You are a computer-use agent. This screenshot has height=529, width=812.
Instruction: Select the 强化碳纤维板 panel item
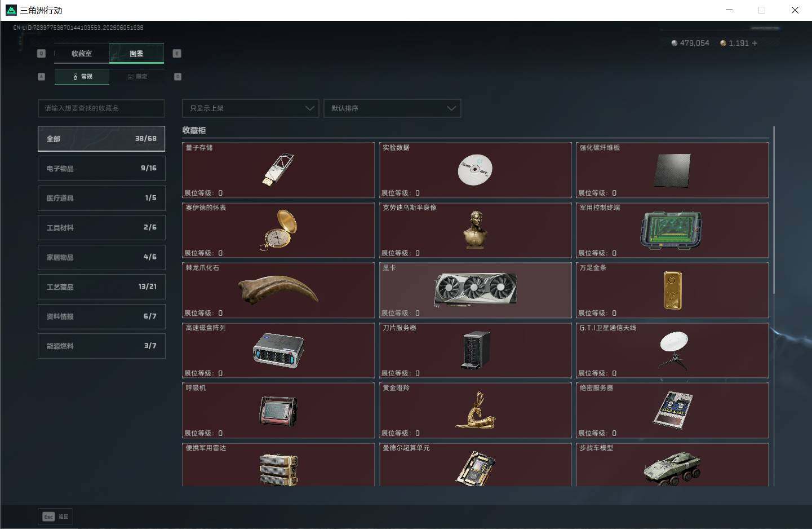[x=672, y=170]
